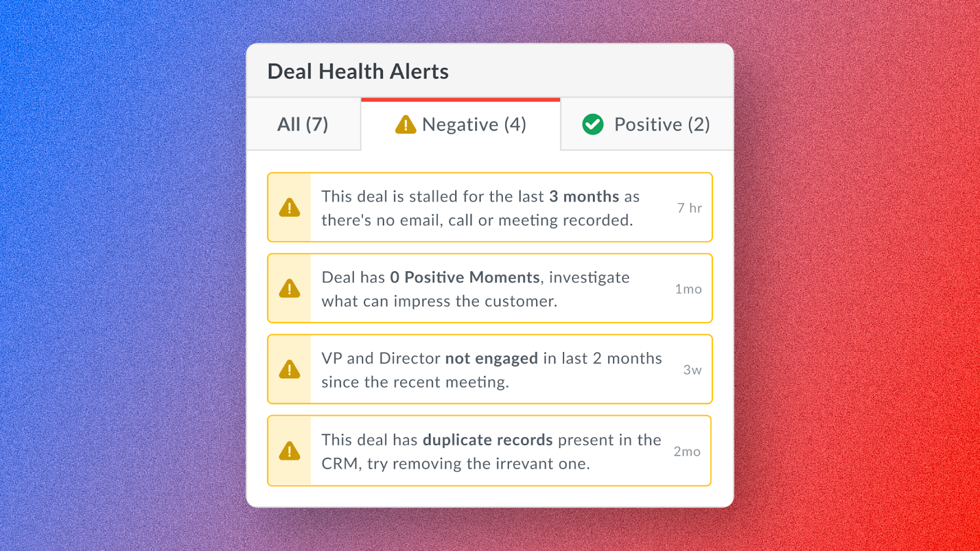Image resolution: width=980 pixels, height=551 pixels.
Task: Click the 2mo timestamp
Action: point(687,451)
